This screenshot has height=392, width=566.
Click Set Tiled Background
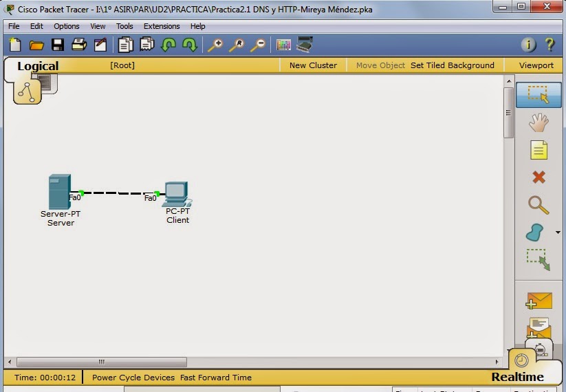pyautogui.click(x=453, y=65)
